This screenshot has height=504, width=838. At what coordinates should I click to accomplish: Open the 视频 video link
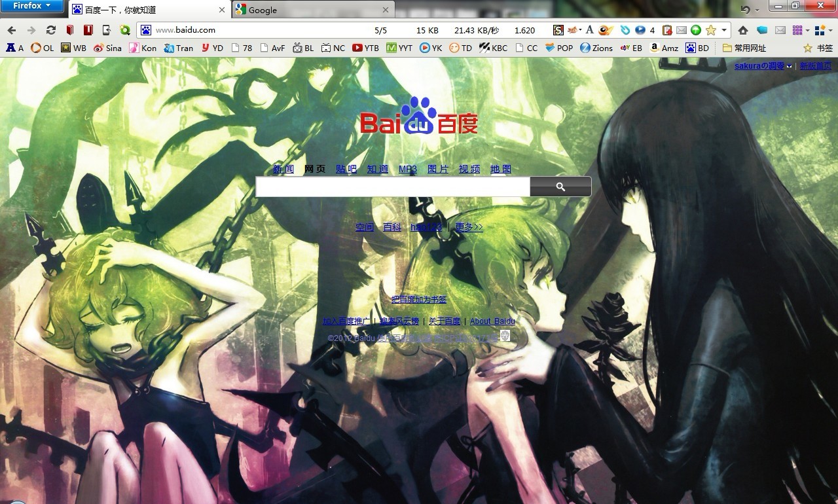coord(469,169)
